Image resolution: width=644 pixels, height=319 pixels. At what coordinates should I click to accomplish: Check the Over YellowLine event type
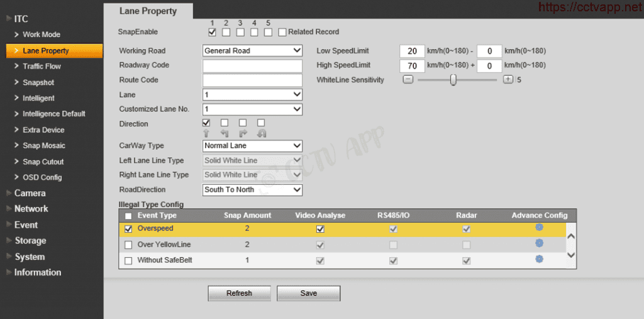(128, 245)
